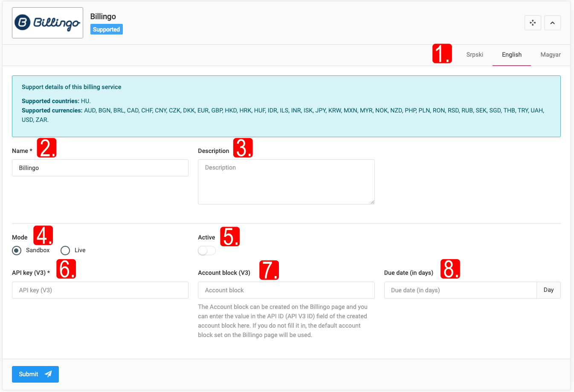Image resolution: width=574 pixels, height=392 pixels.
Task: Click the Supported badge
Action: tap(106, 29)
